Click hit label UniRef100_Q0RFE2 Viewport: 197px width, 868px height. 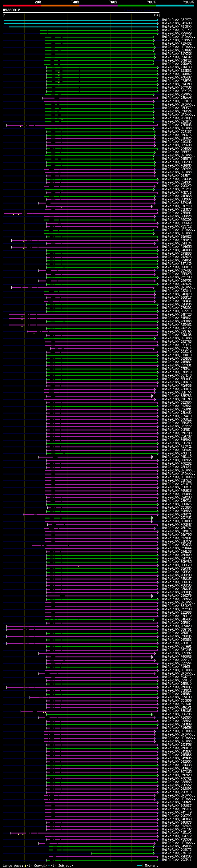[177, 61]
